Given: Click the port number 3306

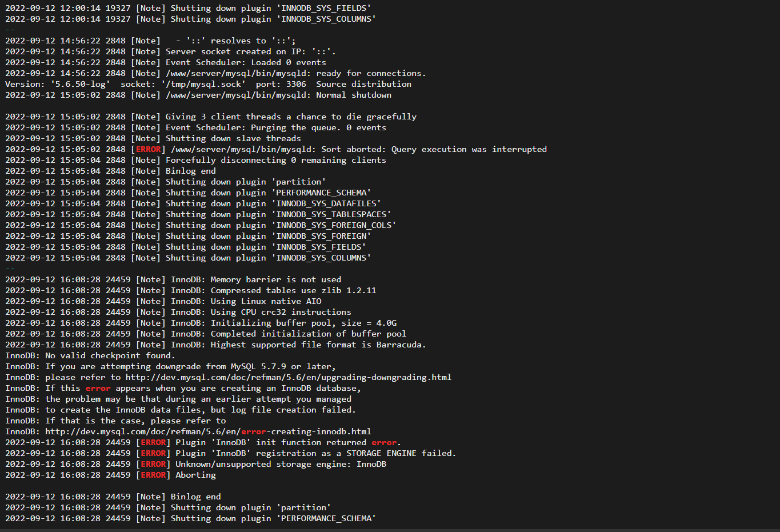Looking at the screenshot, I should (x=296, y=84).
